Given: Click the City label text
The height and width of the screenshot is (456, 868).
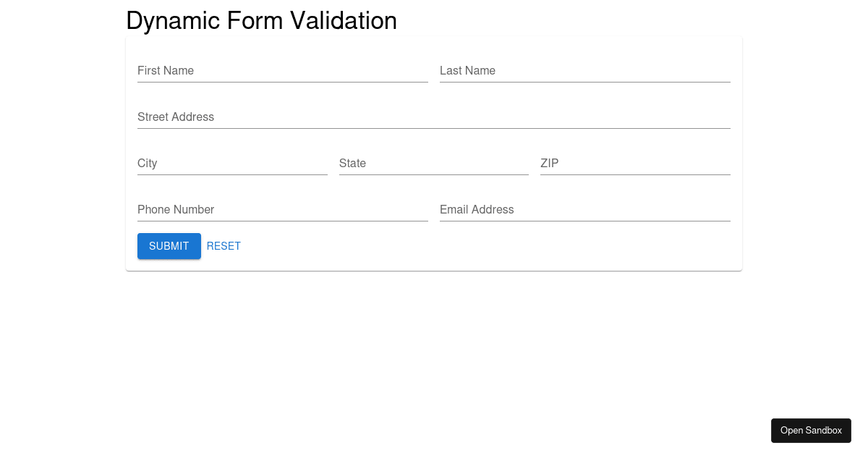Looking at the screenshot, I should [x=148, y=163].
